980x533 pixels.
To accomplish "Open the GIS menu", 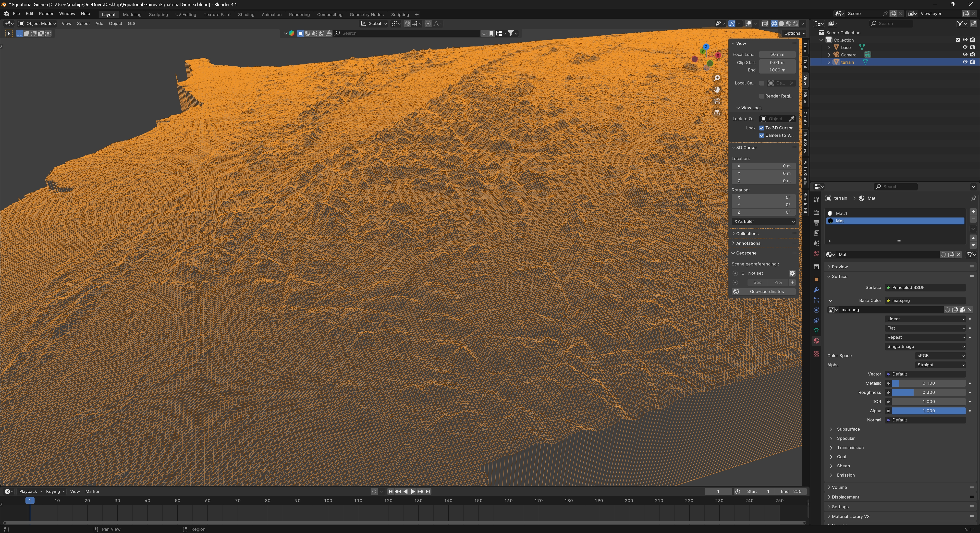I will (x=131, y=23).
